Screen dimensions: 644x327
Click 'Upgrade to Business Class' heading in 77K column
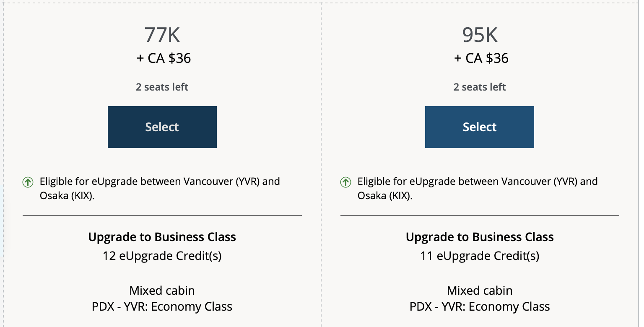(x=162, y=237)
